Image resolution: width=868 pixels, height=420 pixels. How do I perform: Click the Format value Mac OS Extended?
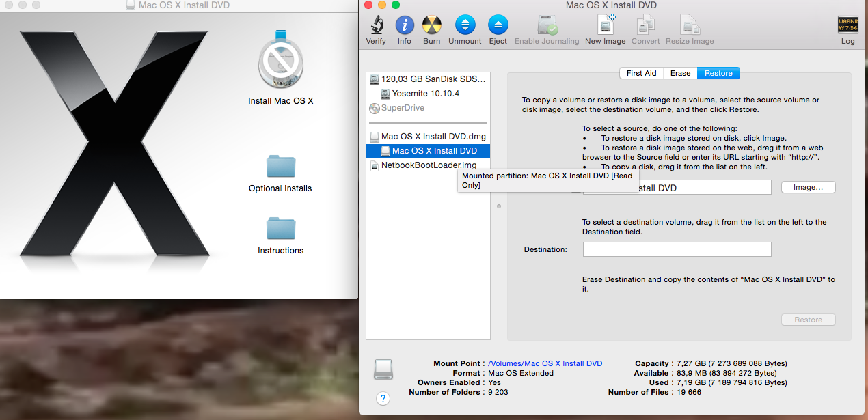click(521, 374)
